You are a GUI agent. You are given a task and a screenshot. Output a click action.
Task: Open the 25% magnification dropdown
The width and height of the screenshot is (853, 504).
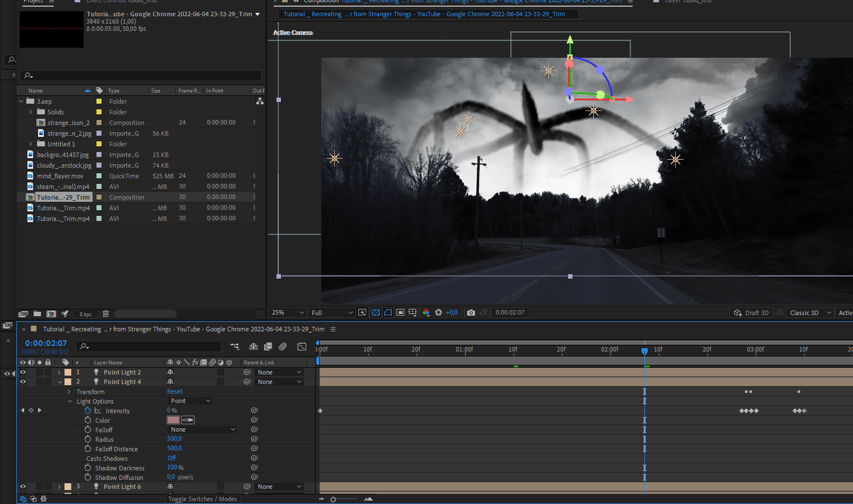pyautogui.click(x=287, y=312)
